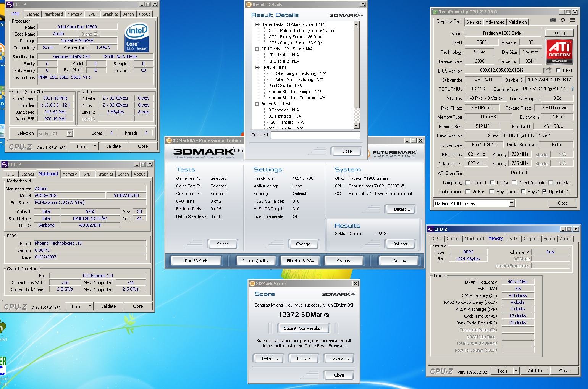
Task: Click the Comment text field
Action: tap(315, 135)
